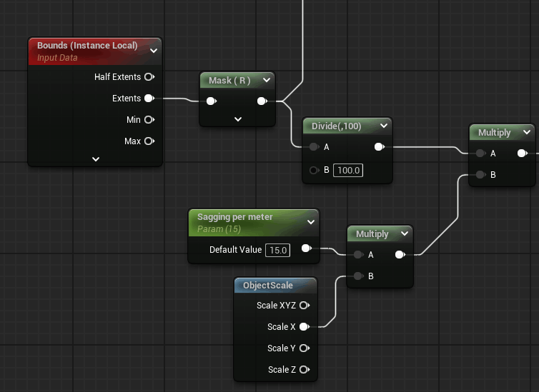Expand the bottom chevron of Bounds node
The image size is (539, 392).
click(x=96, y=159)
